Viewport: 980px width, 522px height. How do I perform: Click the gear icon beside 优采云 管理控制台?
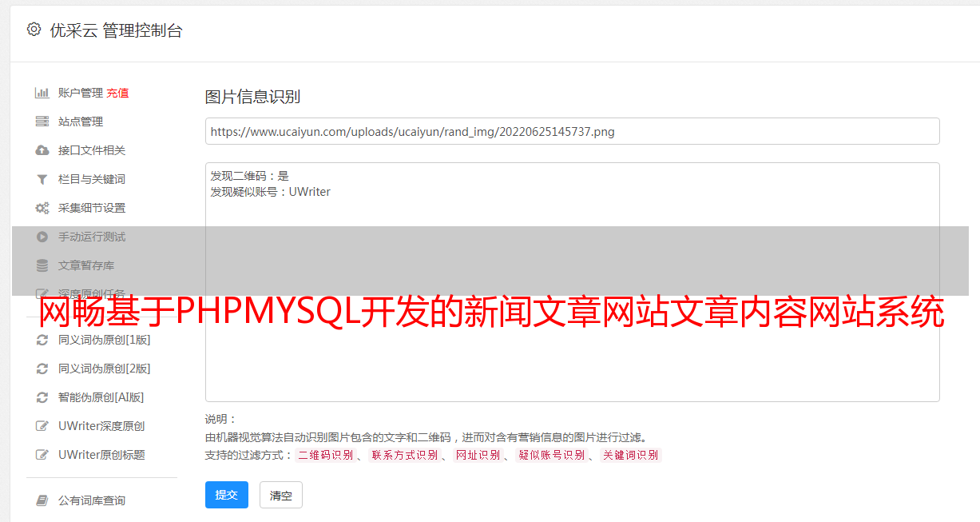coord(34,30)
